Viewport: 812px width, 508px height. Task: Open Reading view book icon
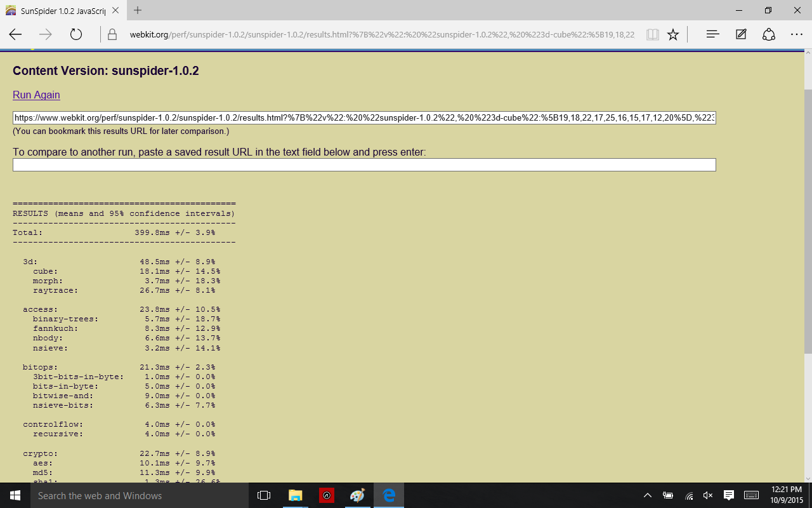pyautogui.click(x=652, y=34)
